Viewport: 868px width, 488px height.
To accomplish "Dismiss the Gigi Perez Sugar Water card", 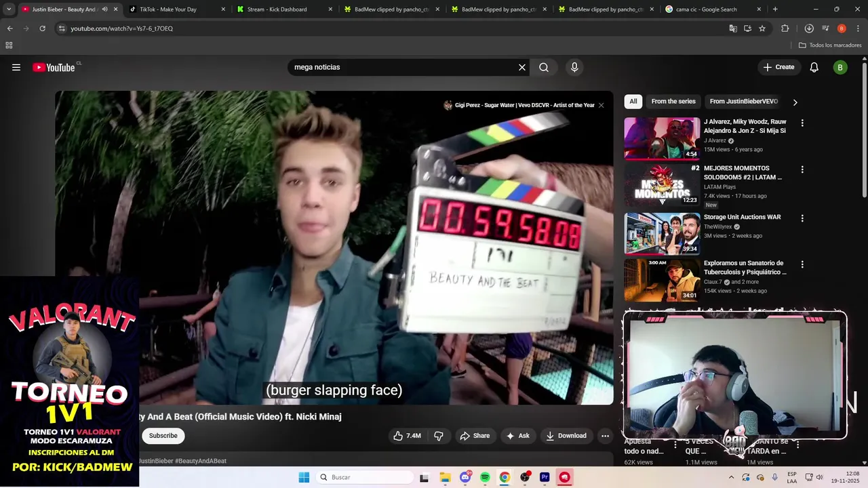I will 601,105.
